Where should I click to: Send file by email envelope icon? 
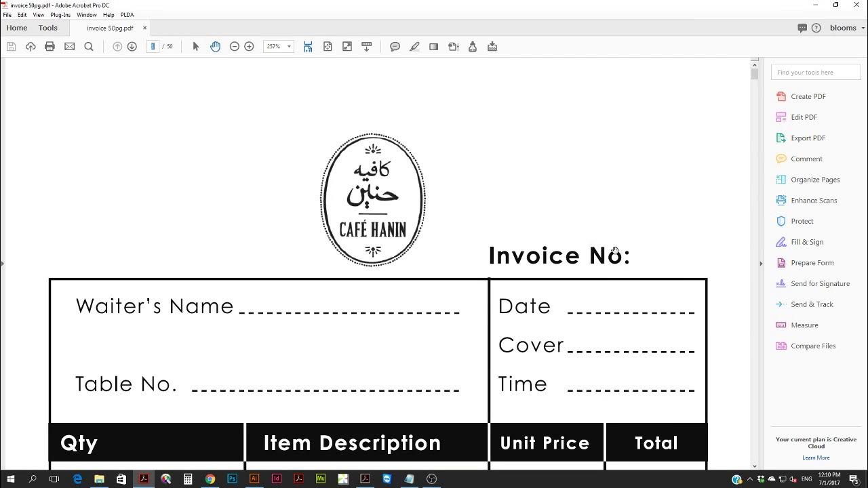tap(69, 47)
